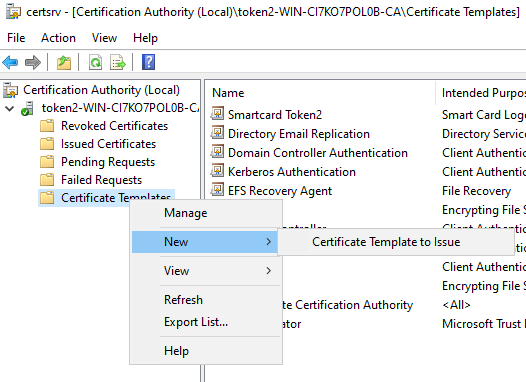The height and width of the screenshot is (382, 526).
Task: Collapse the token2-WIN-CI7KO7POL0B-CA tree node
Action: click(x=10, y=109)
